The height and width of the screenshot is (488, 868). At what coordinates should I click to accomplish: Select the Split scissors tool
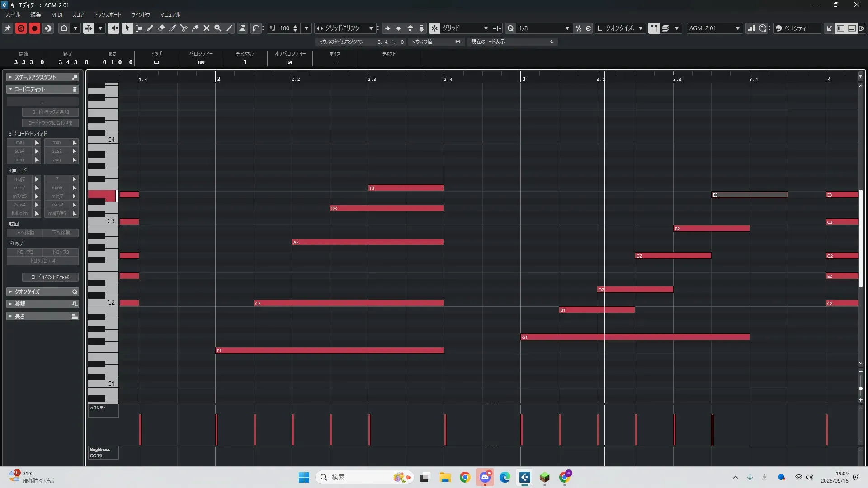(184, 28)
